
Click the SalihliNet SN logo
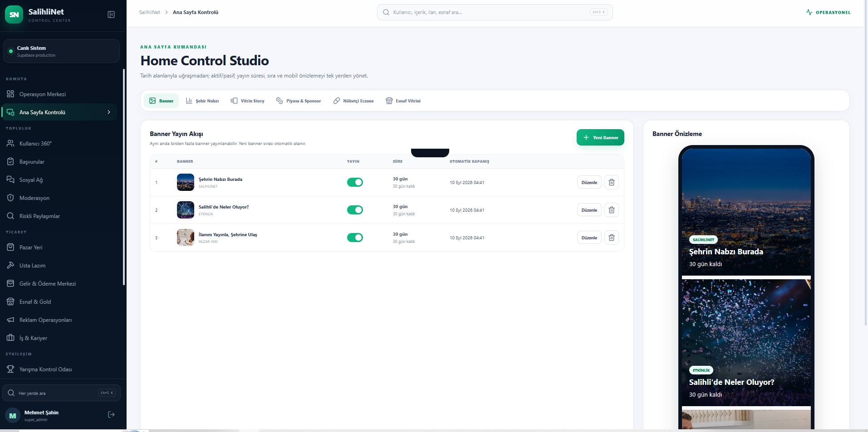(x=14, y=15)
